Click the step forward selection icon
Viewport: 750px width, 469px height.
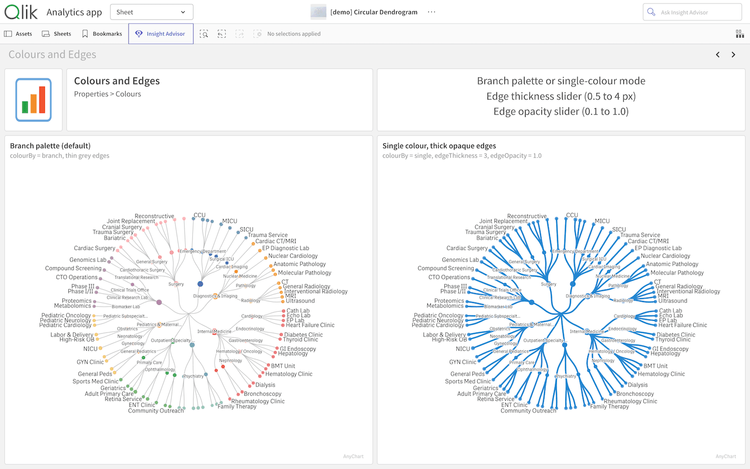tap(239, 34)
